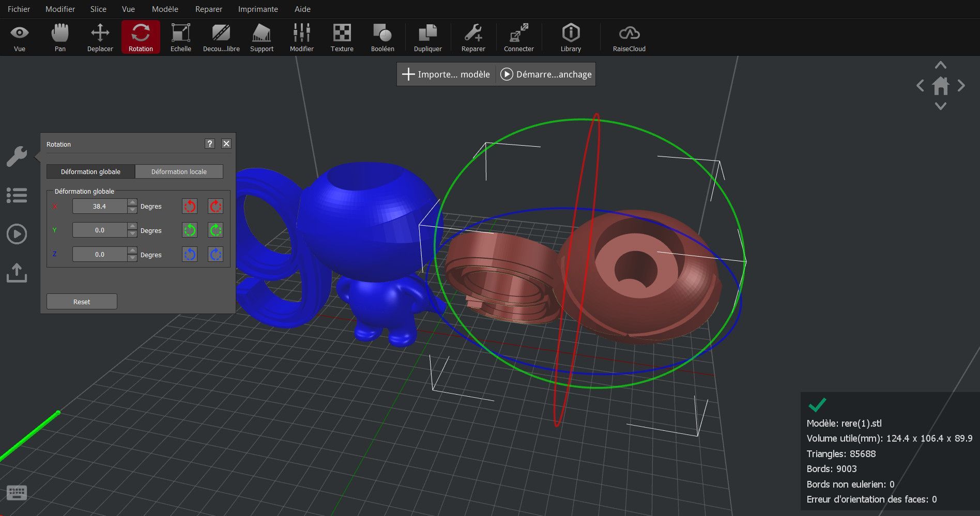This screenshot has width=980, height=516.
Task: Open the Vue menu in menu bar
Action: point(128,9)
